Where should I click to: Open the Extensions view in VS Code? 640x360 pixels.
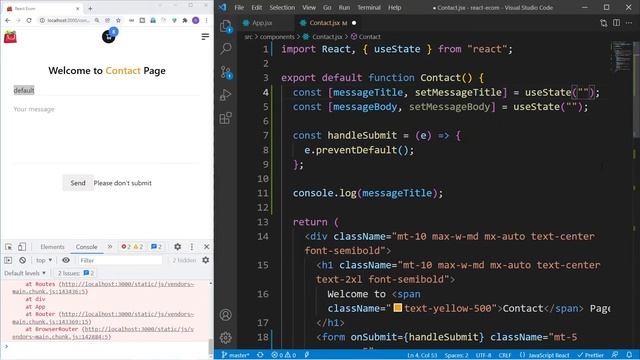pos(226,118)
